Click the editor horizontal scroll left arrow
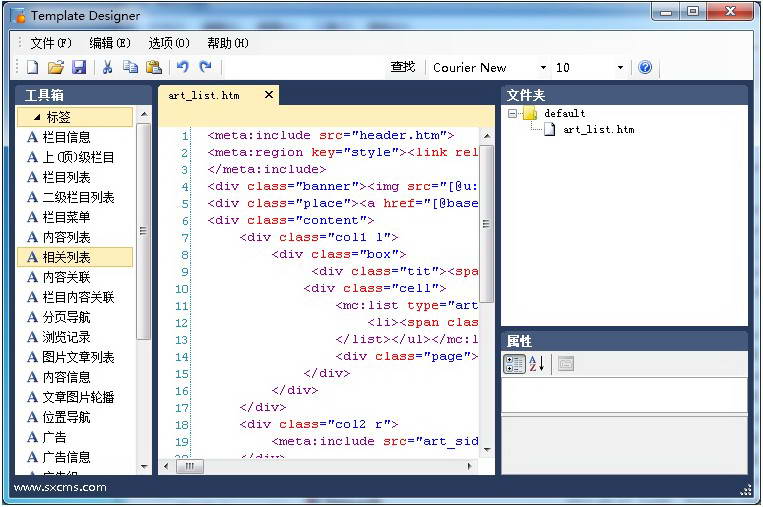This screenshot has height=507, width=763. pos(166,466)
